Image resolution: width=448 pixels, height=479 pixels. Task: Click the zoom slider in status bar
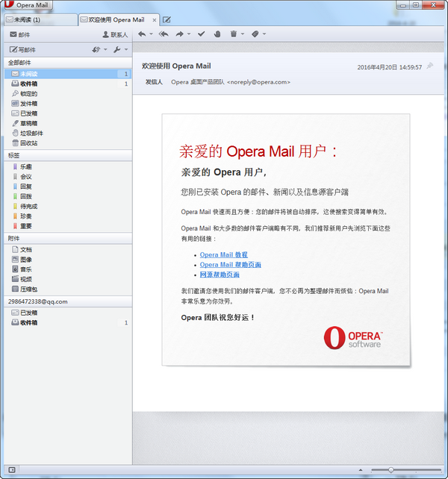pyautogui.click(x=391, y=470)
